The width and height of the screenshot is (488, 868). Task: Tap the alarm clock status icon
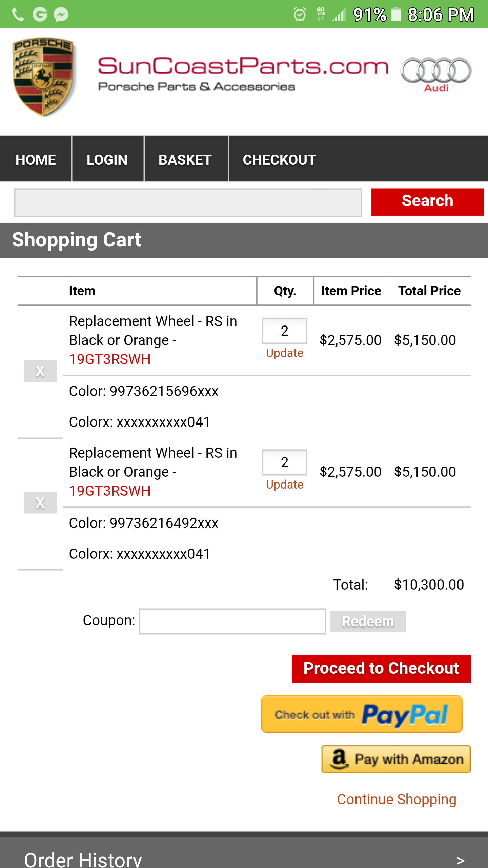point(300,15)
